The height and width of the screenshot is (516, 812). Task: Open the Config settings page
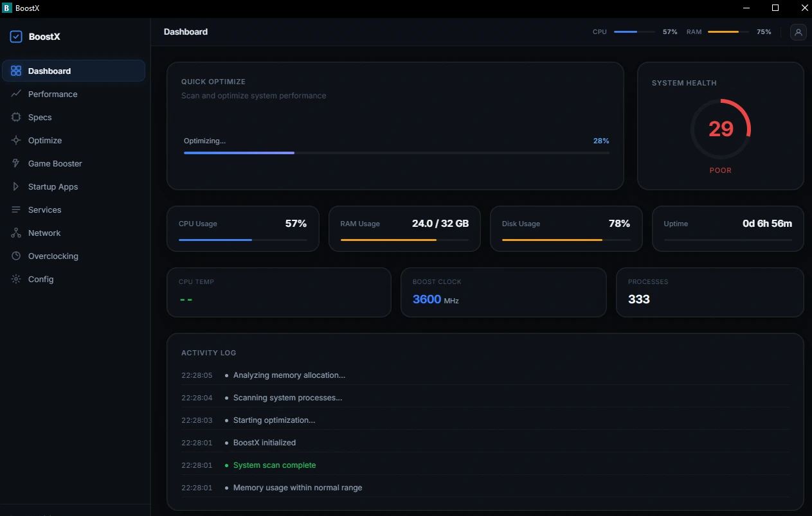click(73, 279)
